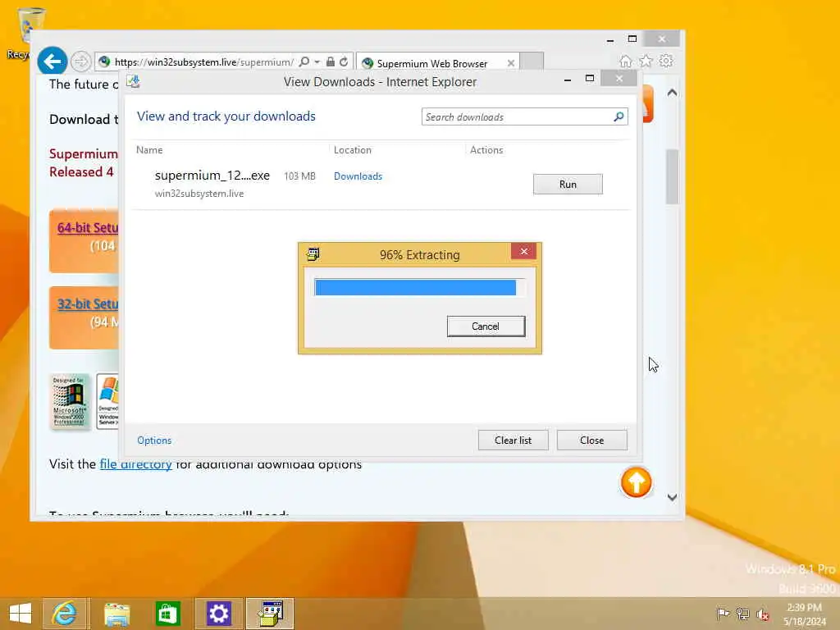Close the 96% Extracting dialog
The height and width of the screenshot is (630, 840).
523,251
